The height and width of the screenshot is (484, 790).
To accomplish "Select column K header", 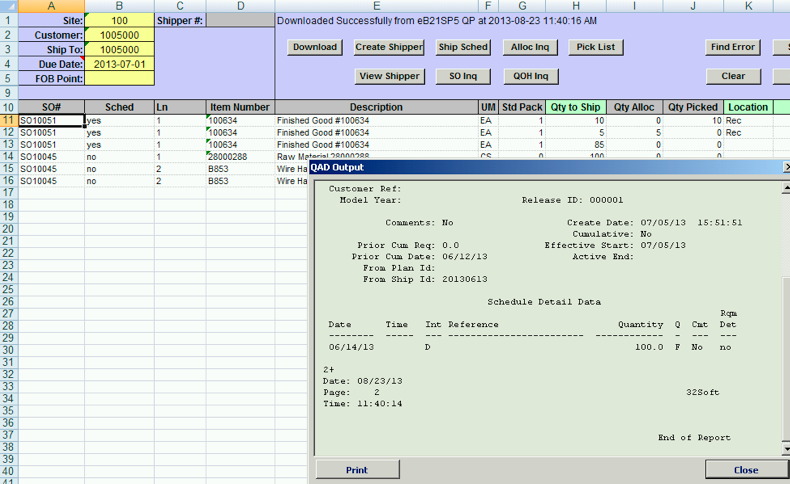I will (749, 6).
